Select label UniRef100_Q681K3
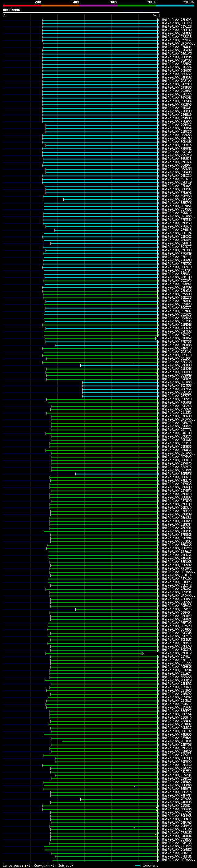This screenshot has width=197, height=868. [x=177, y=392]
